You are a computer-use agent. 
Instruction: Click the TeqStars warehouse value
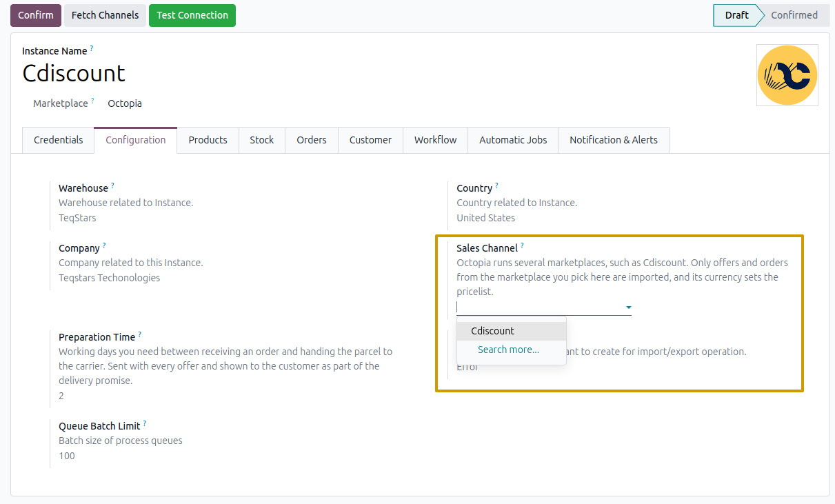(77, 218)
